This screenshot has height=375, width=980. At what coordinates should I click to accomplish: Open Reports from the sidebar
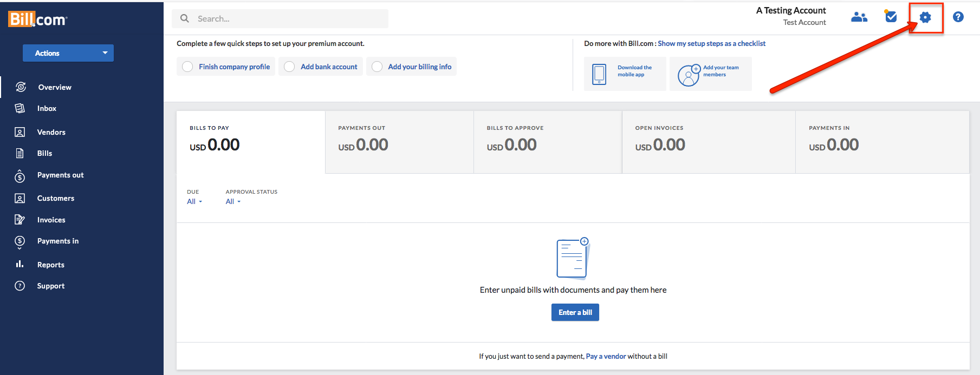pyautogui.click(x=50, y=265)
